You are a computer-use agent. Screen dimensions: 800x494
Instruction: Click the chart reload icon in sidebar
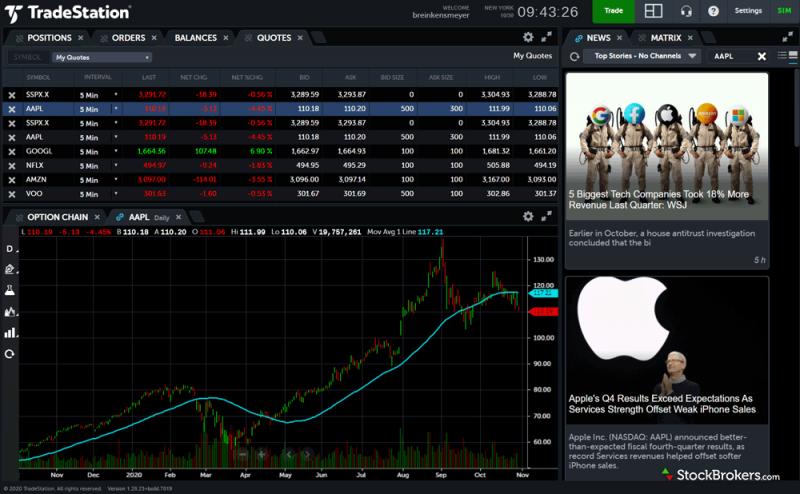[x=9, y=354]
